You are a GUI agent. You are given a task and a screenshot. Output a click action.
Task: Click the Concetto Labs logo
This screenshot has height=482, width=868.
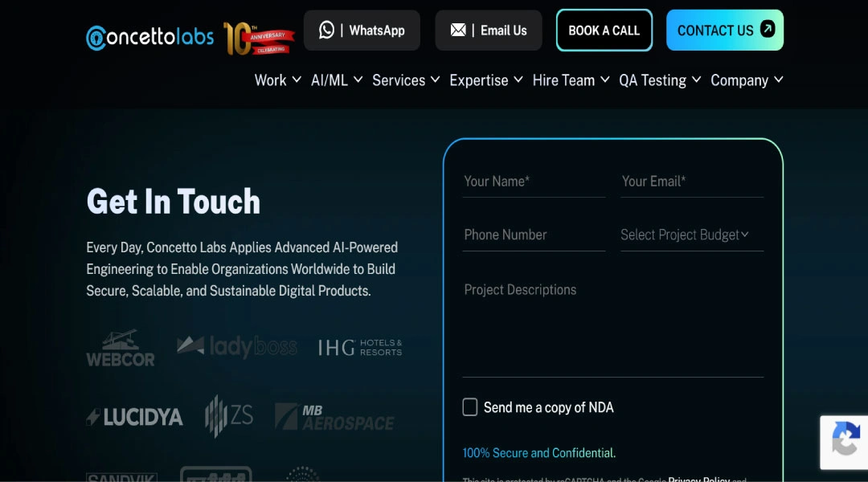(x=150, y=37)
